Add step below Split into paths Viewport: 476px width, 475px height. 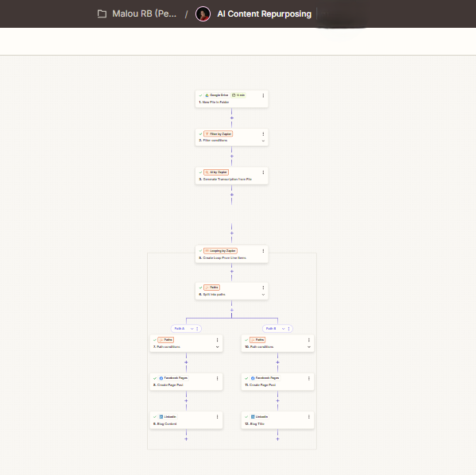[x=231, y=310]
